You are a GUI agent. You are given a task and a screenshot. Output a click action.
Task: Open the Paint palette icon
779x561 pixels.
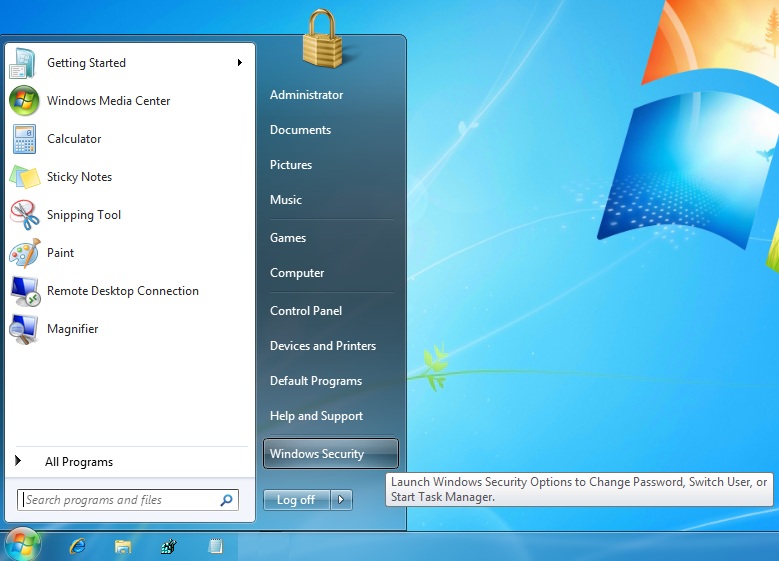(x=24, y=253)
